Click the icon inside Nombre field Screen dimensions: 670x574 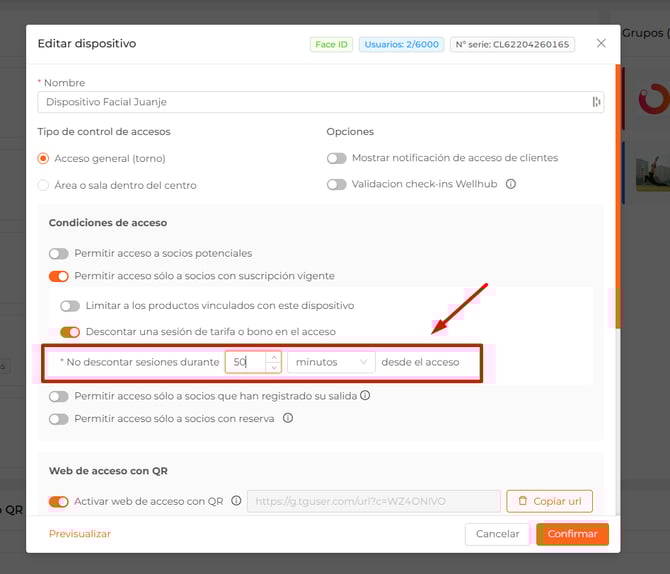(x=596, y=102)
